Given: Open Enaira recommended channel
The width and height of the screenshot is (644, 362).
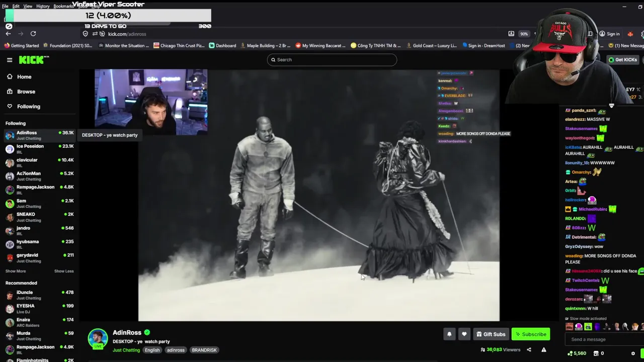Looking at the screenshot, I should coord(39,322).
